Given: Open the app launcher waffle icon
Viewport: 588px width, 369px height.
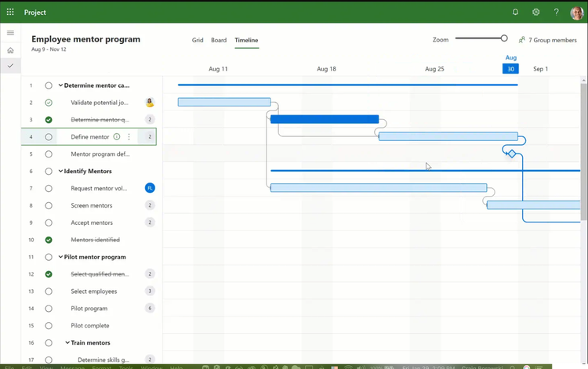Looking at the screenshot, I should coord(10,12).
